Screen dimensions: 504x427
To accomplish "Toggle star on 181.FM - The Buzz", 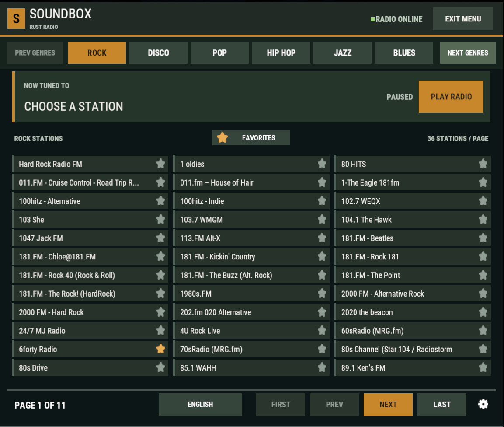I will click(x=322, y=275).
